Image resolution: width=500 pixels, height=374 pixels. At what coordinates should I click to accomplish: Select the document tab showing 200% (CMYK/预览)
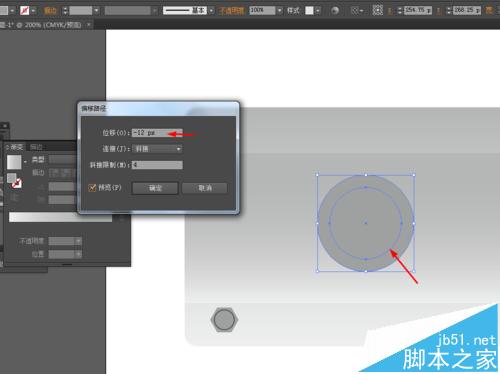(x=42, y=25)
